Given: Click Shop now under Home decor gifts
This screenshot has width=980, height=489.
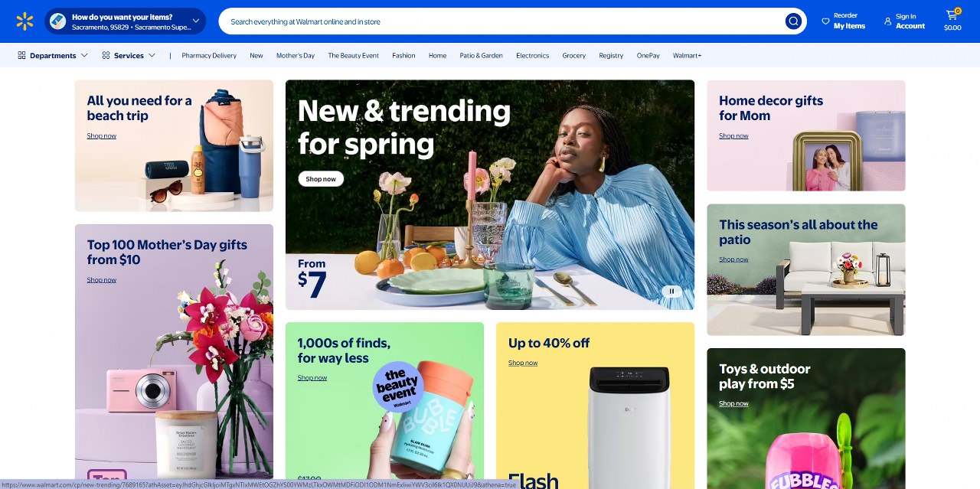Looking at the screenshot, I should [733, 135].
